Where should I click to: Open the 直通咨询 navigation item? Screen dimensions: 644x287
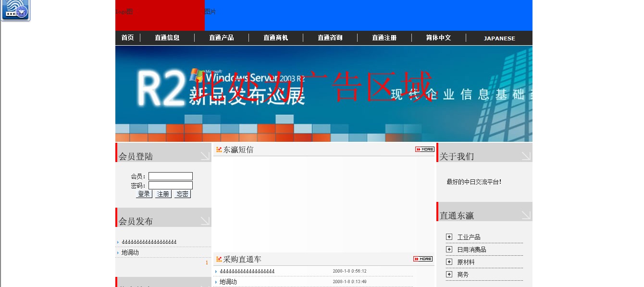(x=330, y=37)
